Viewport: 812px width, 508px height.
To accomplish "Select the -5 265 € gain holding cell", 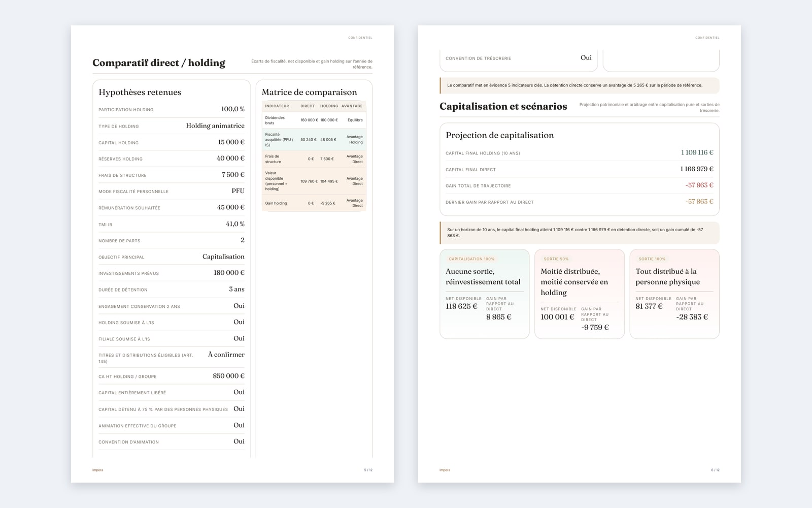I will pos(327,203).
